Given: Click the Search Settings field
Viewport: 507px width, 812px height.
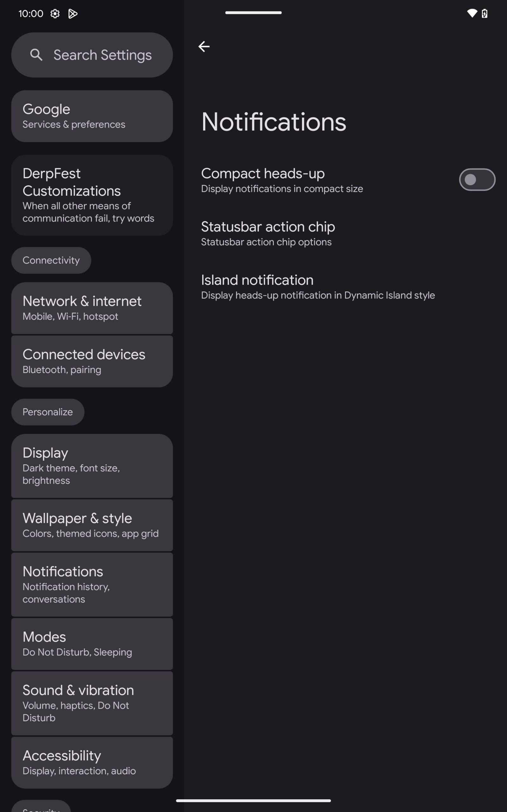Looking at the screenshot, I should 92,55.
